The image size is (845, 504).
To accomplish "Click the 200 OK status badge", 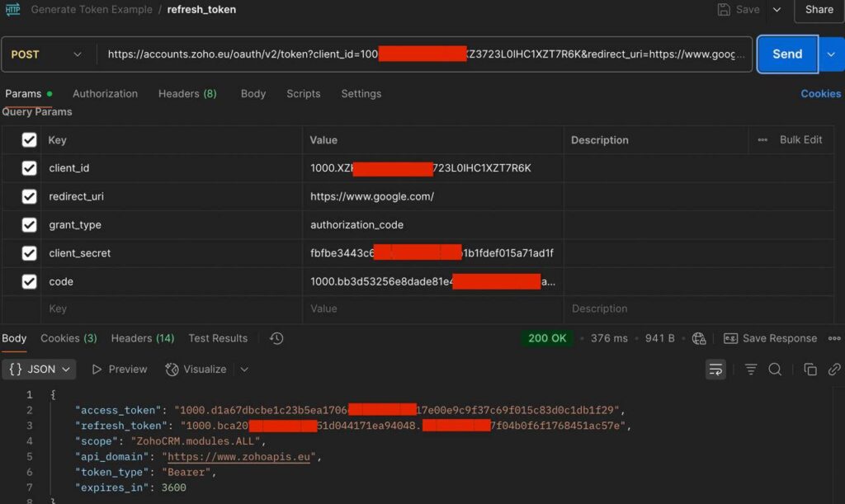I will tap(547, 338).
